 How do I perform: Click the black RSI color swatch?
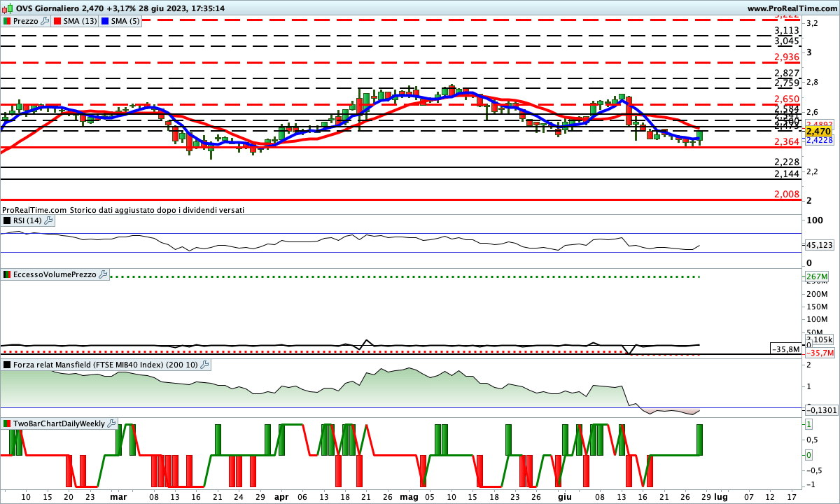[6, 220]
